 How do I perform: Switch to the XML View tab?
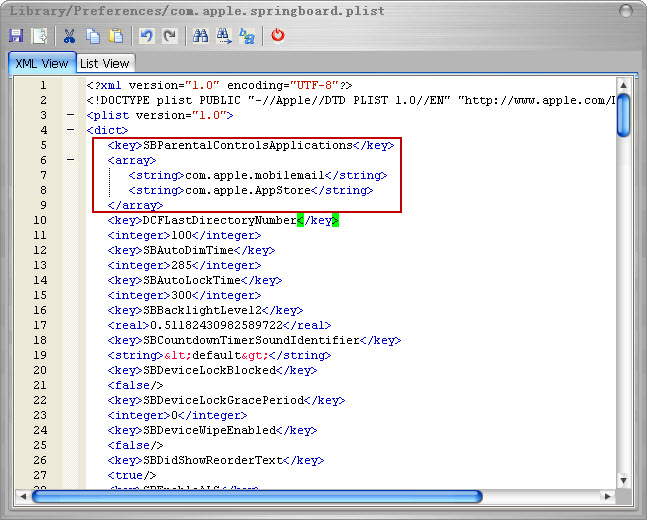(42, 63)
